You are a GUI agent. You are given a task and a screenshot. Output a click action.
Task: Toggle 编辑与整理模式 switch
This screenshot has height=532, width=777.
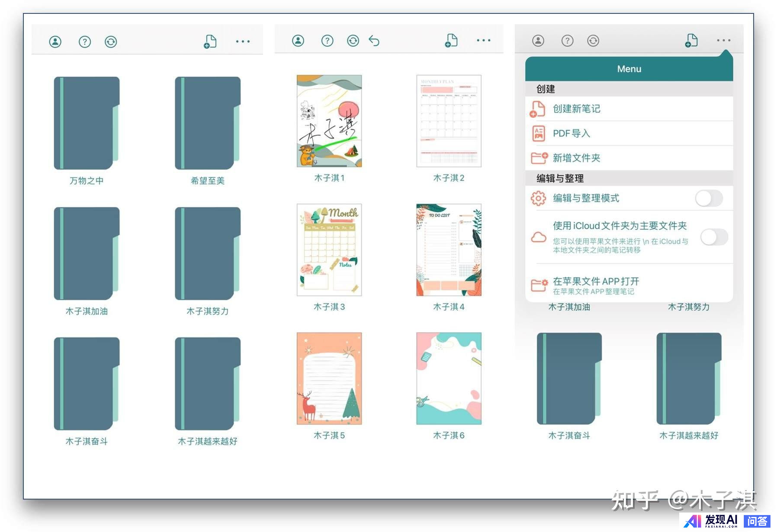click(709, 199)
